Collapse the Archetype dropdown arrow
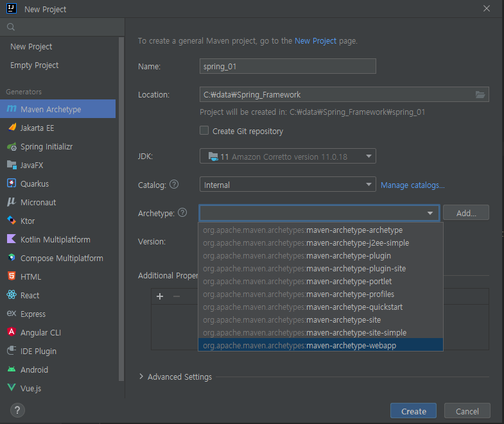Image resolution: width=504 pixels, height=424 pixels. (x=430, y=213)
